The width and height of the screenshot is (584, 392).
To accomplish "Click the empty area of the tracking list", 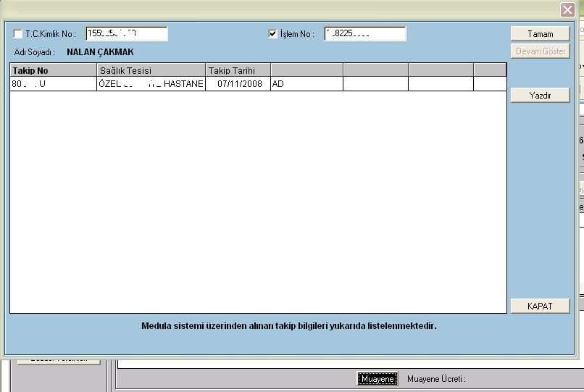I will tap(257, 203).
